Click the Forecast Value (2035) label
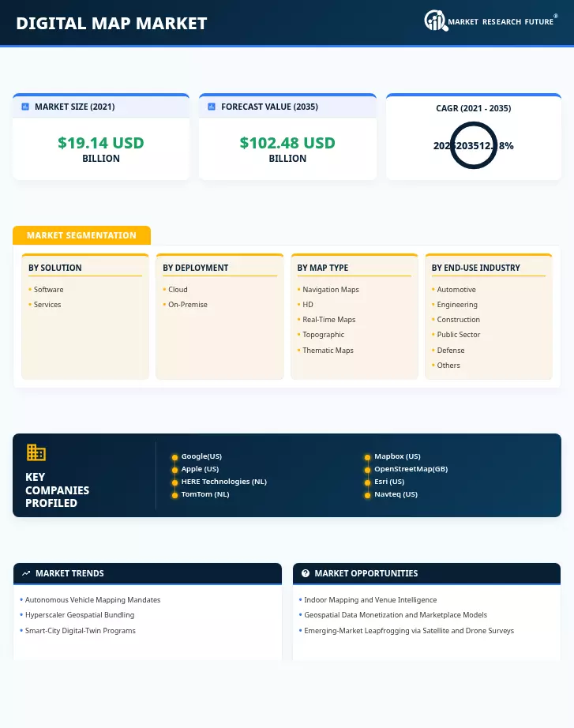This screenshot has width=574, height=728. click(270, 107)
